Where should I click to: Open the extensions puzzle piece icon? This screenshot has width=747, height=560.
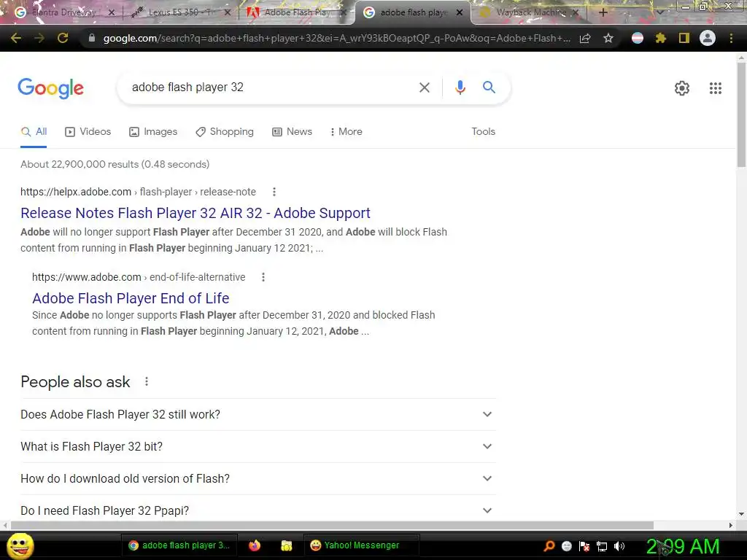coord(661,38)
